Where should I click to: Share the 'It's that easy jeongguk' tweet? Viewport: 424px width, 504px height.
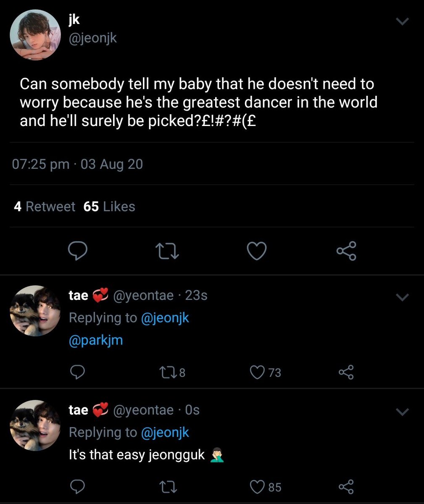346,487
